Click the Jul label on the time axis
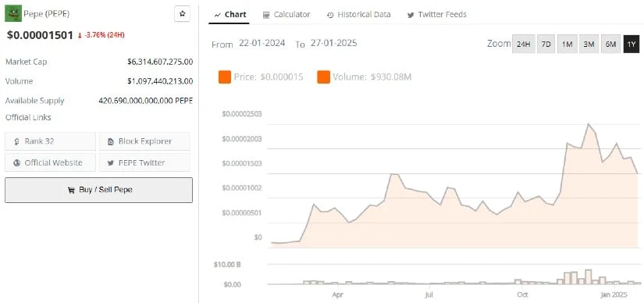Image resolution: width=644 pixels, height=303 pixels. 429,294
